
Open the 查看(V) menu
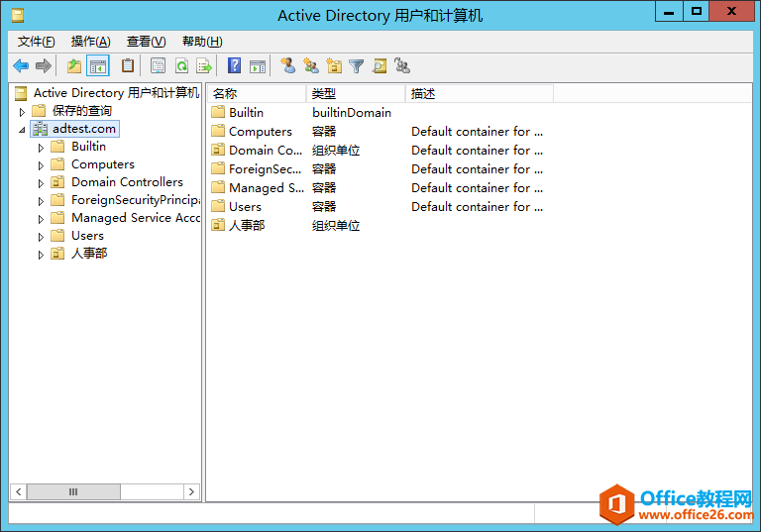(146, 42)
